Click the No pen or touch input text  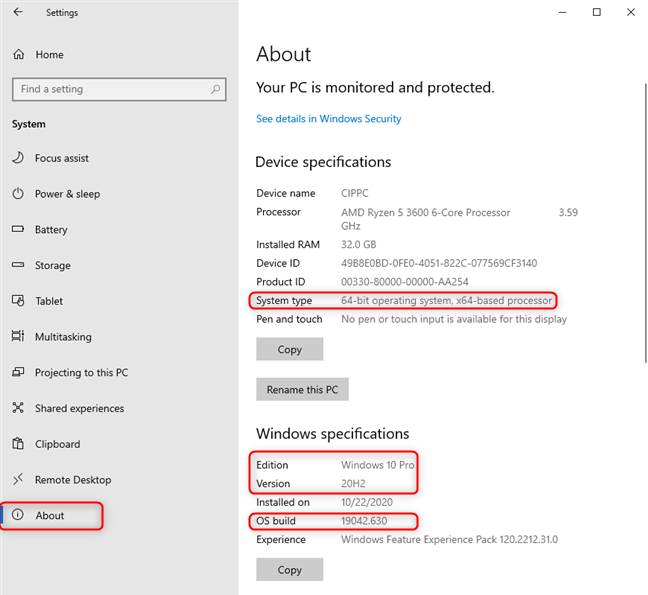[454, 319]
